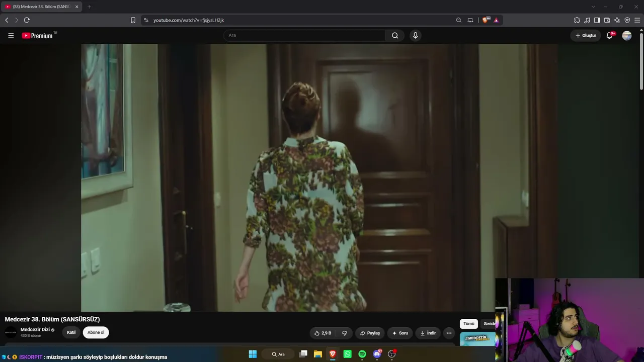Screen dimensions: 644x362
Task: Expand the tab search chevron
Action: click(x=594, y=7)
